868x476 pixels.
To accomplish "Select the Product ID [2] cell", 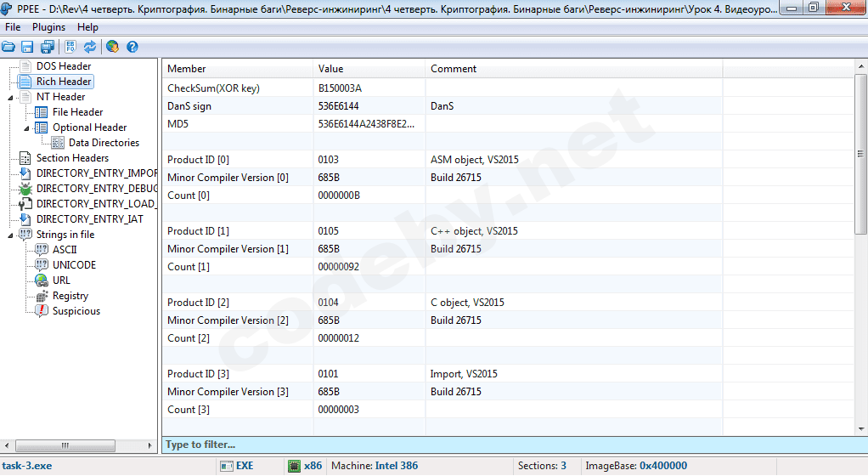I will [238, 303].
